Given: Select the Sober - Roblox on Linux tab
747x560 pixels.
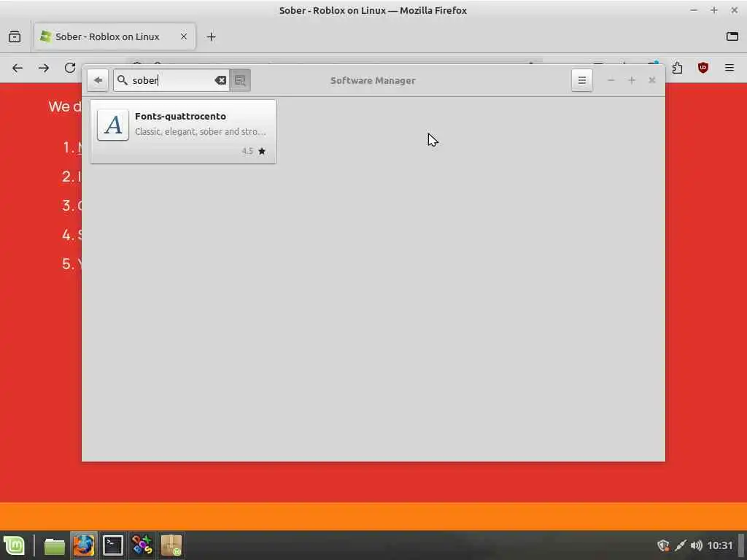Looking at the screenshot, I should coord(115,36).
